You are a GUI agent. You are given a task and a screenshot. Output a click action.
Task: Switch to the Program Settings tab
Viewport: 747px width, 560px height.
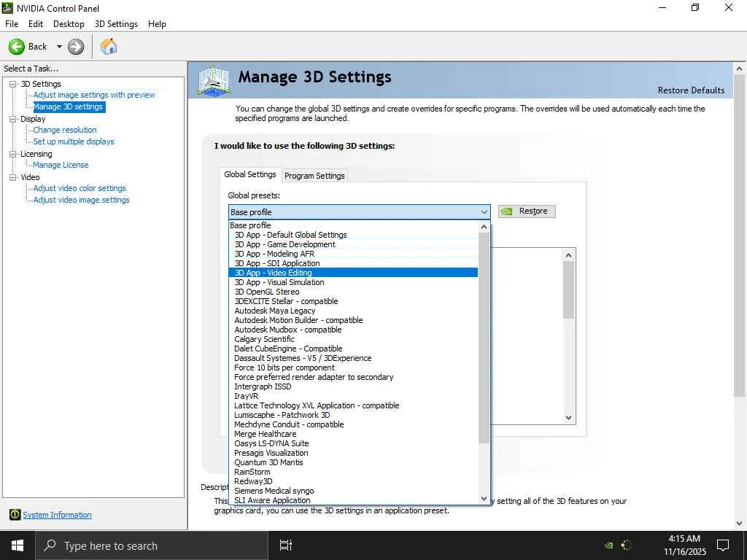coord(314,176)
